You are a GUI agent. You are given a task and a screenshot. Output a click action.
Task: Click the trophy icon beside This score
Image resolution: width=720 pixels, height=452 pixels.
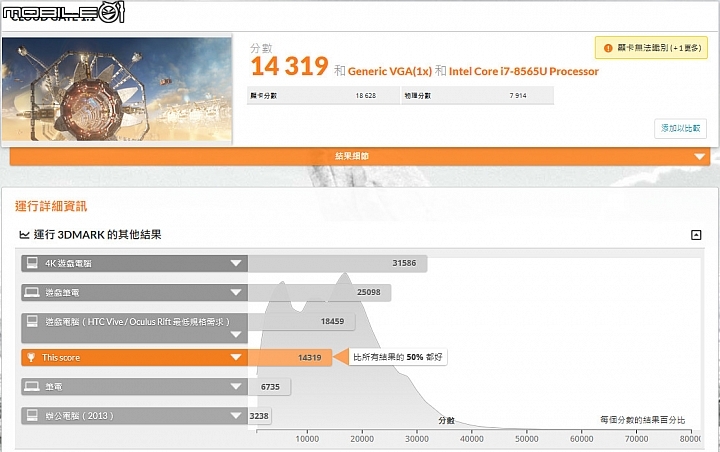tap(31, 357)
